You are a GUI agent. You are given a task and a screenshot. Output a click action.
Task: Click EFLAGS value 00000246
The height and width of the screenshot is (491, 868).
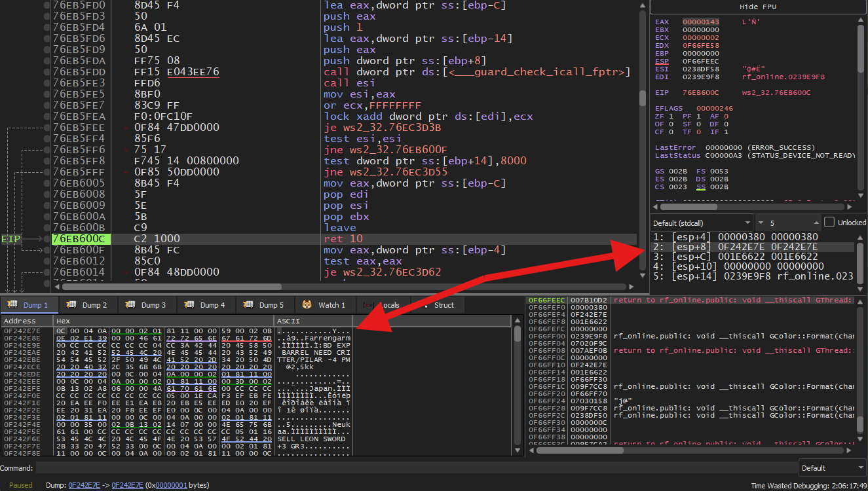point(715,108)
